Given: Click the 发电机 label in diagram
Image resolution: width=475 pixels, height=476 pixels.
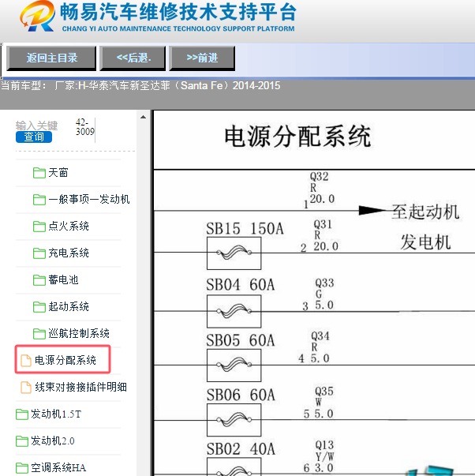Looking at the screenshot, I should click(425, 242).
